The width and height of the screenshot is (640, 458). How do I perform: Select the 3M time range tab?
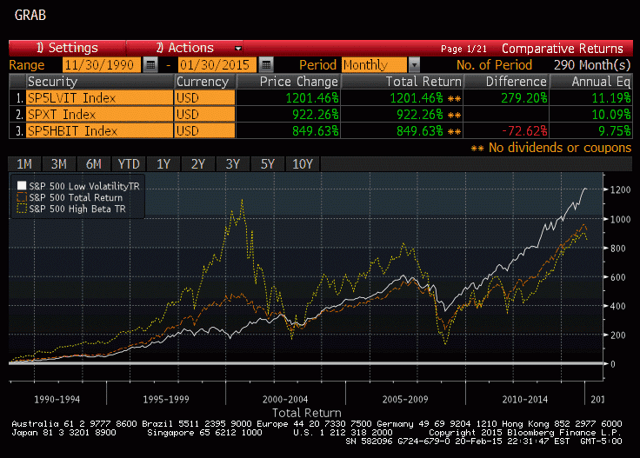[59, 164]
